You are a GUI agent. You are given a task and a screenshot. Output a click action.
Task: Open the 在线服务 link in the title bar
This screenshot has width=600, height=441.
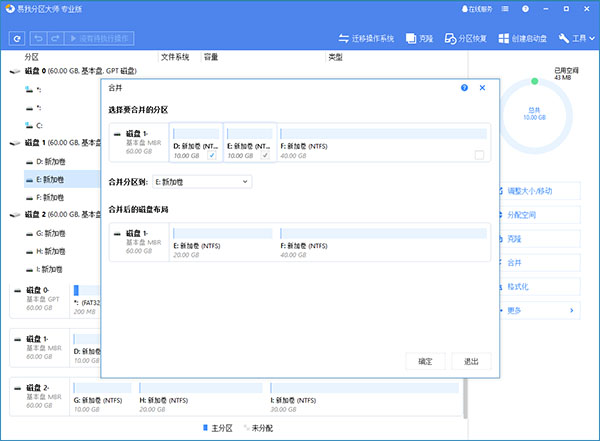pyautogui.click(x=477, y=9)
